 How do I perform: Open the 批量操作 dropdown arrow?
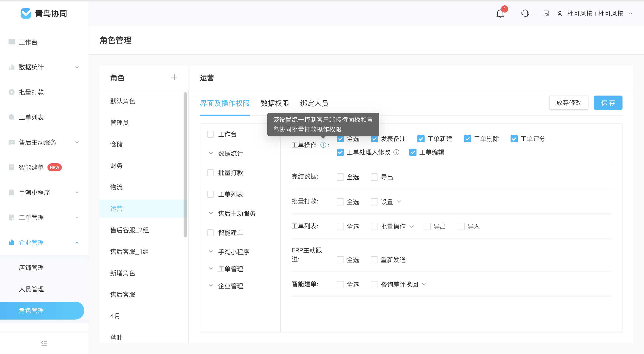[411, 226]
